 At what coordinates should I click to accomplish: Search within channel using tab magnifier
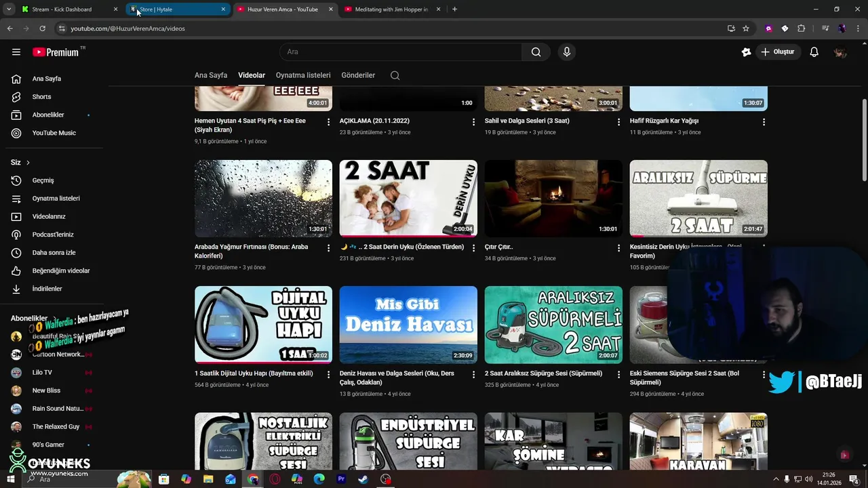pyautogui.click(x=395, y=75)
